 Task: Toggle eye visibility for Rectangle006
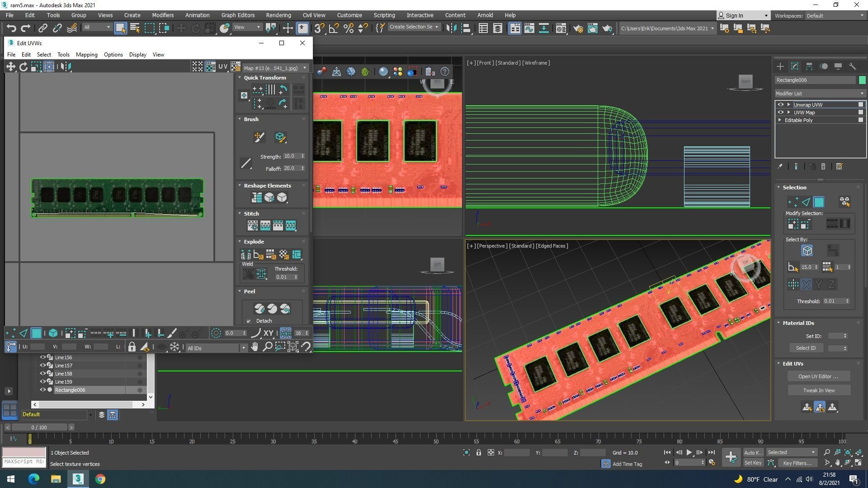pyautogui.click(x=43, y=390)
